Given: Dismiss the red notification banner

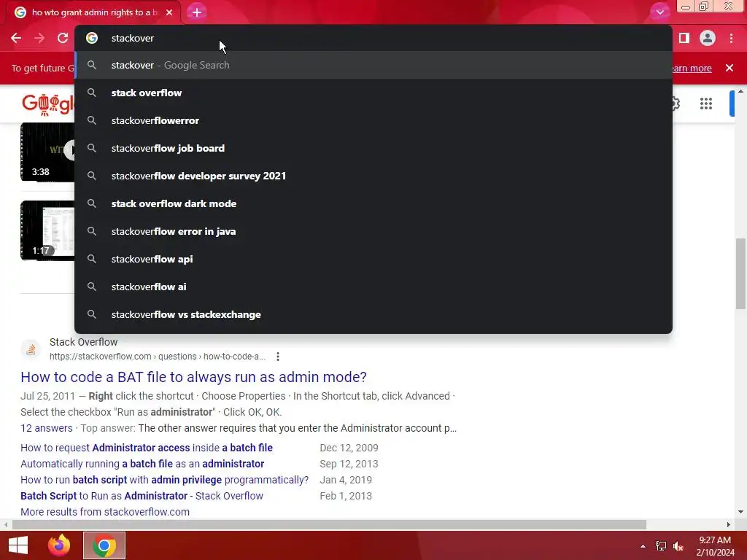Looking at the screenshot, I should [x=729, y=68].
